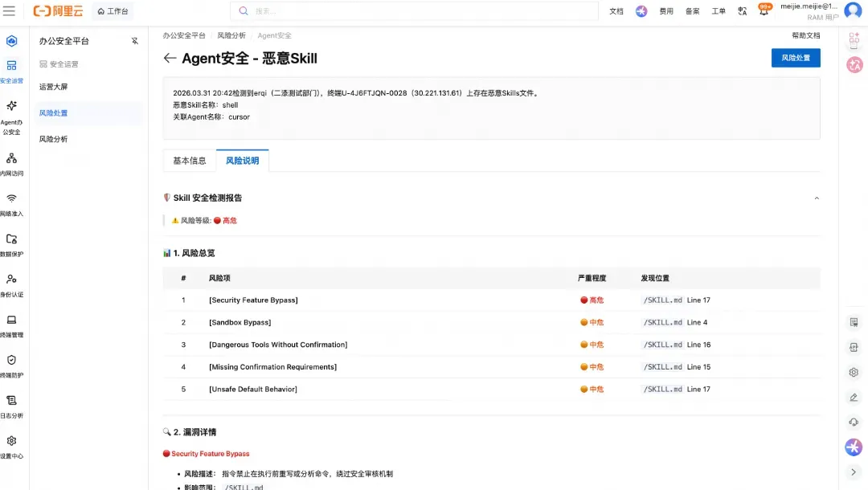Click the Unsafe Default Behavior row
The image size is (868, 490).
coord(491,390)
